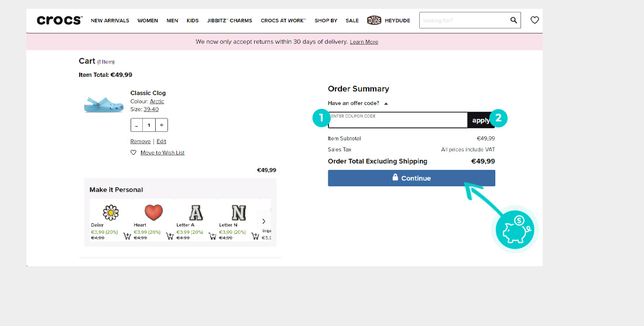Open the wishlist heart icon in header
Viewport: 644px width, 326px height.
(535, 21)
